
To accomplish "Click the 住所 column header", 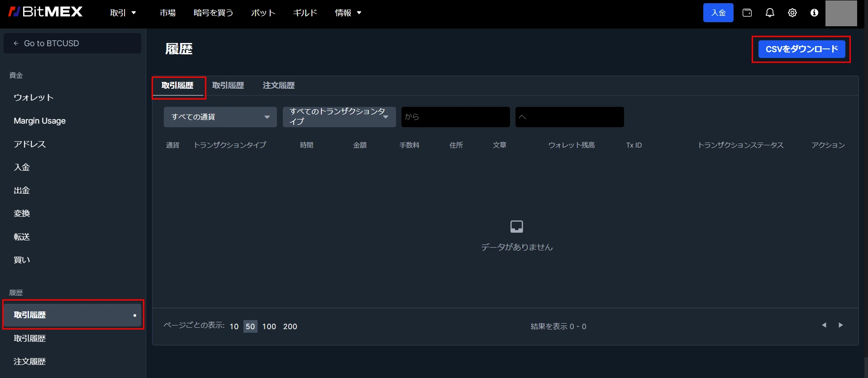I will click(x=456, y=145).
